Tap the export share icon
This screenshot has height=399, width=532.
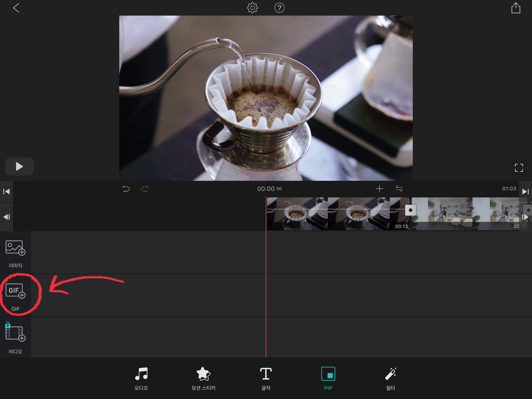(x=516, y=8)
